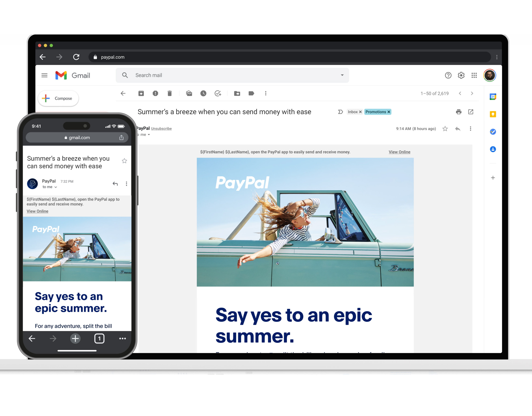Print the email with printer icon
The height and width of the screenshot is (416, 532).
pos(458,112)
